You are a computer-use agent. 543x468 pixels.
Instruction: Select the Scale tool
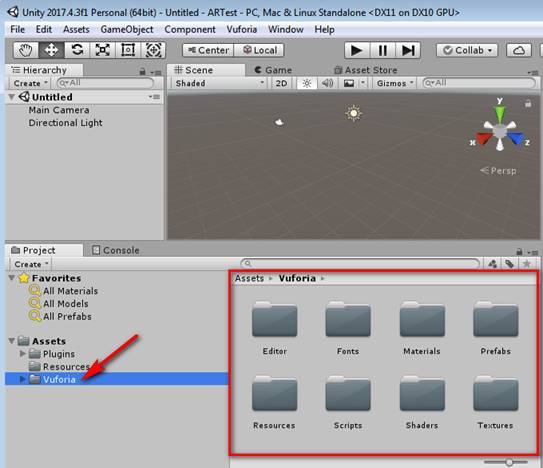point(103,50)
